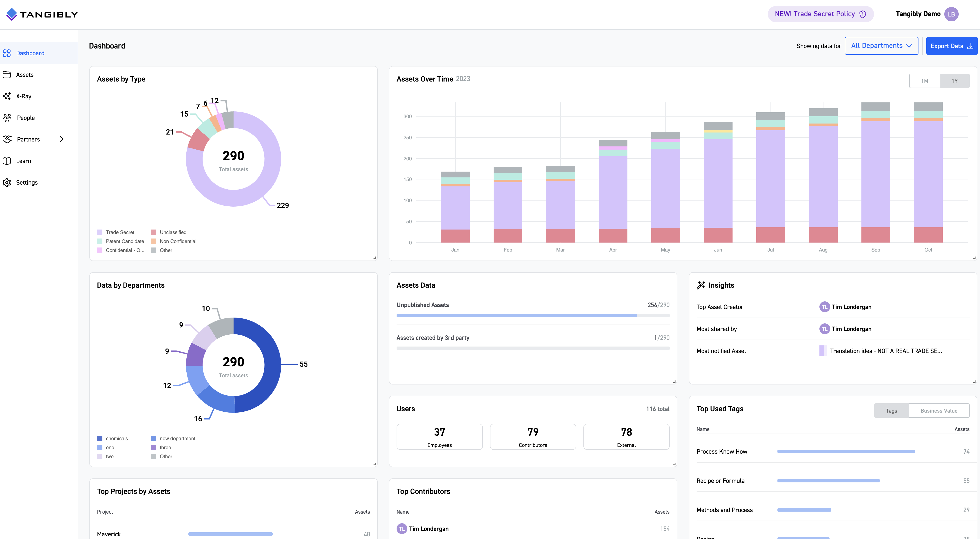The image size is (980, 539).
Task: Click the Process Know How tag bar
Action: tap(846, 451)
